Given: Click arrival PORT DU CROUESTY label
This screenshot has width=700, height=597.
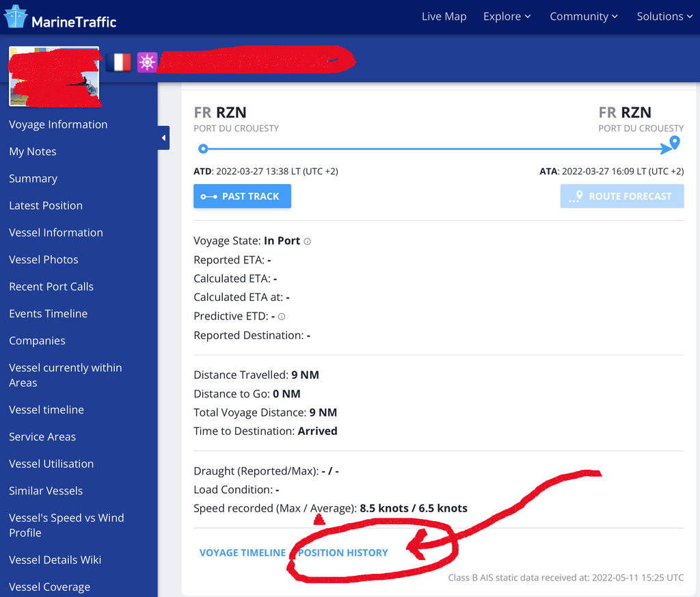Looking at the screenshot, I should [x=641, y=129].
